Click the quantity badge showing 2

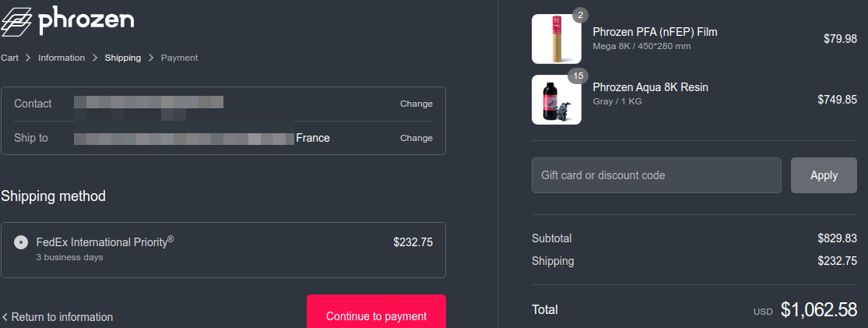[x=580, y=15]
